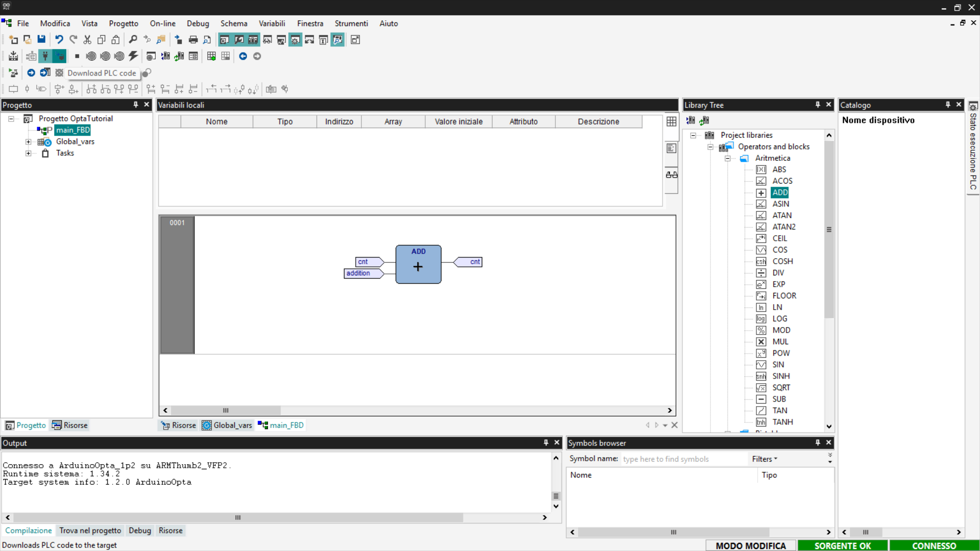This screenshot has height=551, width=980.
Task: Click the Download PLC code icon
Action: pos(59,56)
